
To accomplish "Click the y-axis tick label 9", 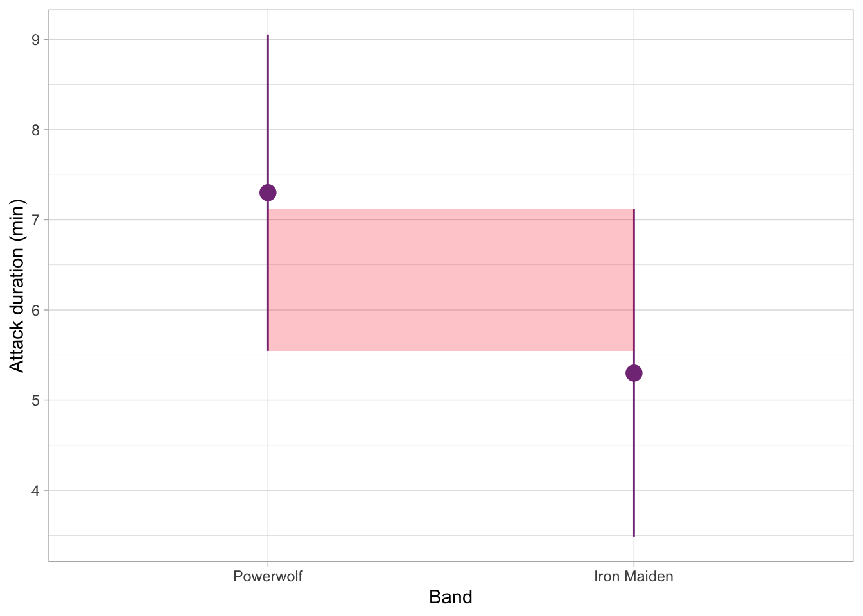I will tap(35, 40).
